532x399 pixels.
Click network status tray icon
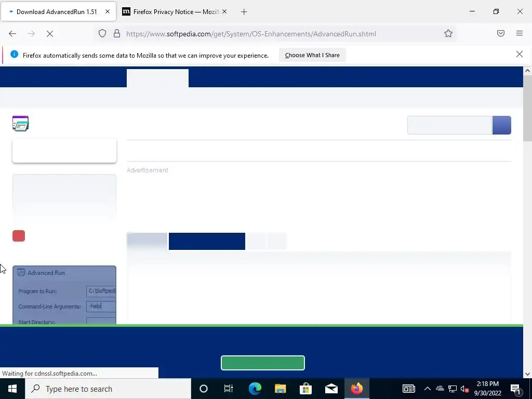[453, 389]
